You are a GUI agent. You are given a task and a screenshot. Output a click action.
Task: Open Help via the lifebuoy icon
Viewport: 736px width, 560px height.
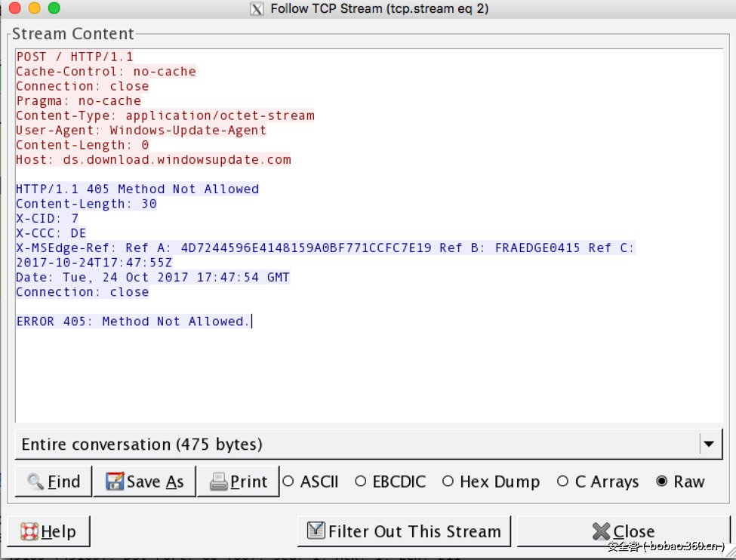tap(29, 531)
